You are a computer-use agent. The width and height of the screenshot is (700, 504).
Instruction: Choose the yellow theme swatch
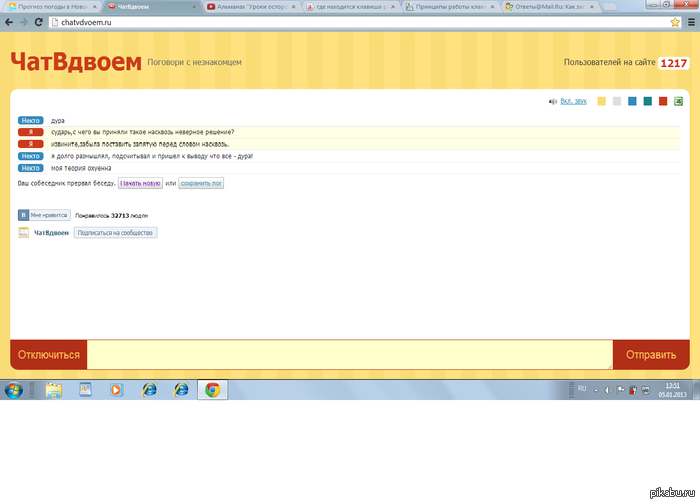[x=601, y=101]
